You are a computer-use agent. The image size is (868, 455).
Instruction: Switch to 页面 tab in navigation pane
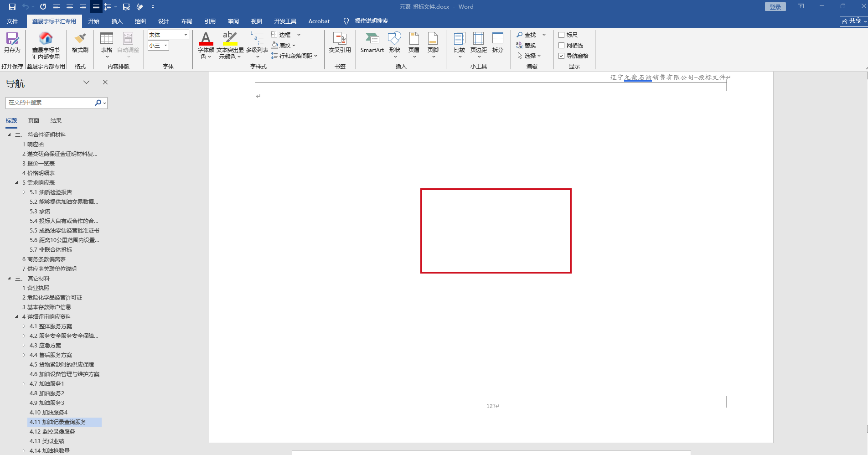[34, 121]
